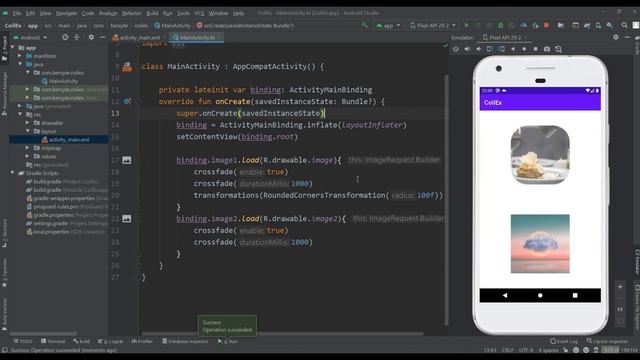640x360 pixels.
Task: Click related XML gutter icon beside class MainActivity
Action: point(127,67)
